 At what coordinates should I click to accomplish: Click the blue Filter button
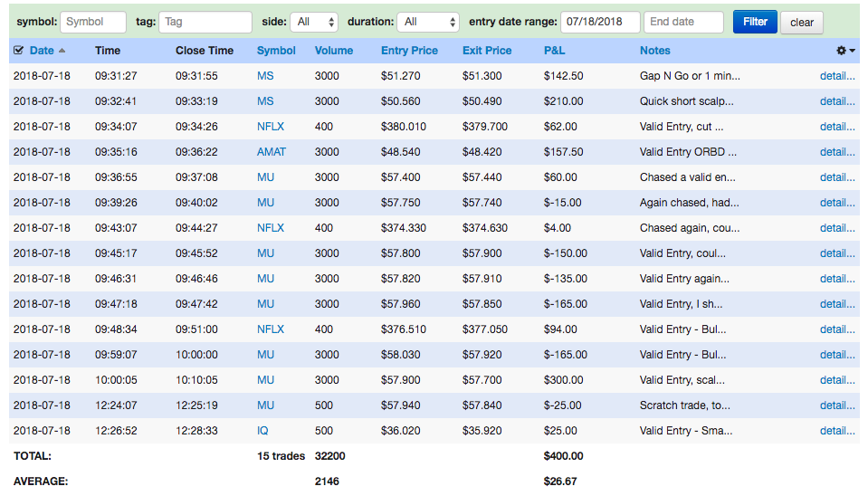click(755, 22)
